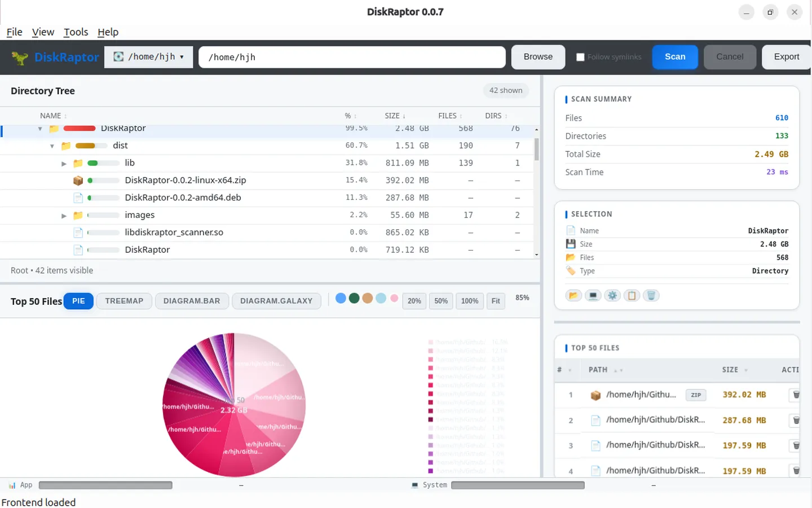Click trash icon for top file row 2
812x508 pixels.
click(x=796, y=421)
